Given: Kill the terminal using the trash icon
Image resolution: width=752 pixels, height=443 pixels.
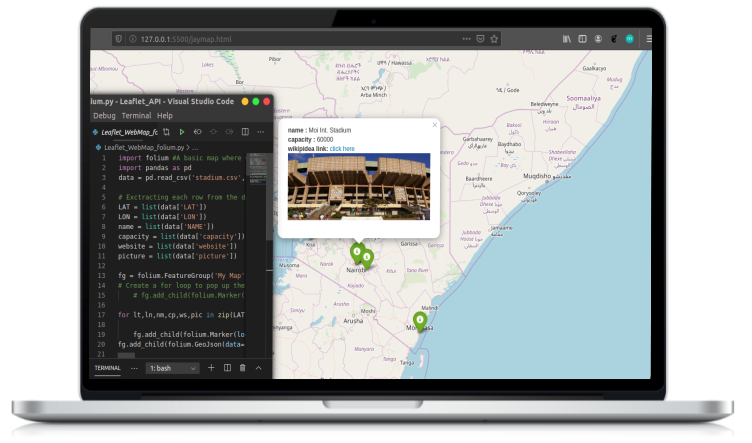Looking at the screenshot, I should 242,368.
